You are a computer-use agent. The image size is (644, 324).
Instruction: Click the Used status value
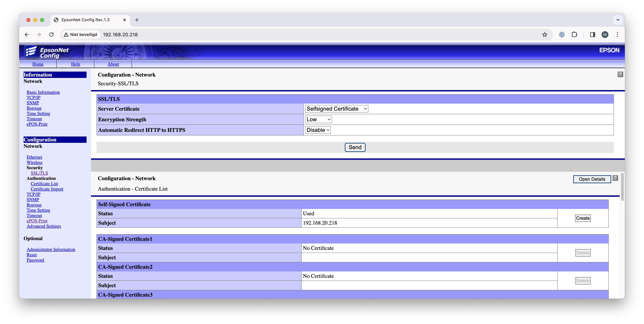(x=308, y=213)
